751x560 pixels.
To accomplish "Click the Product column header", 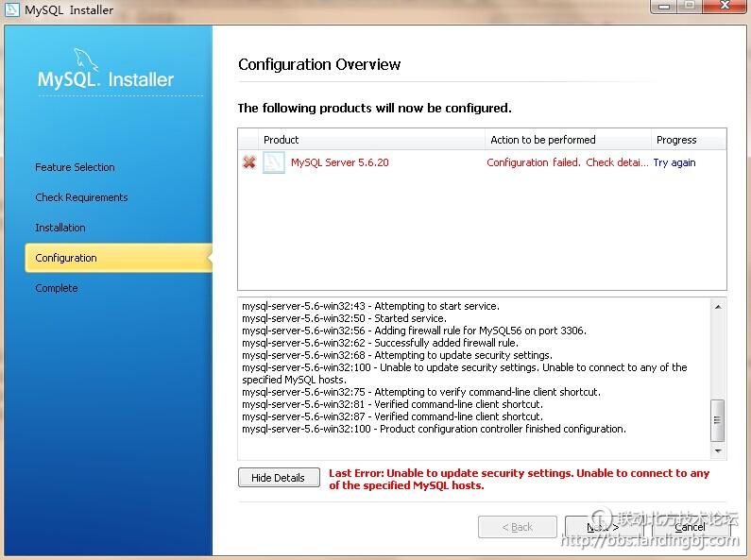I will (x=282, y=140).
